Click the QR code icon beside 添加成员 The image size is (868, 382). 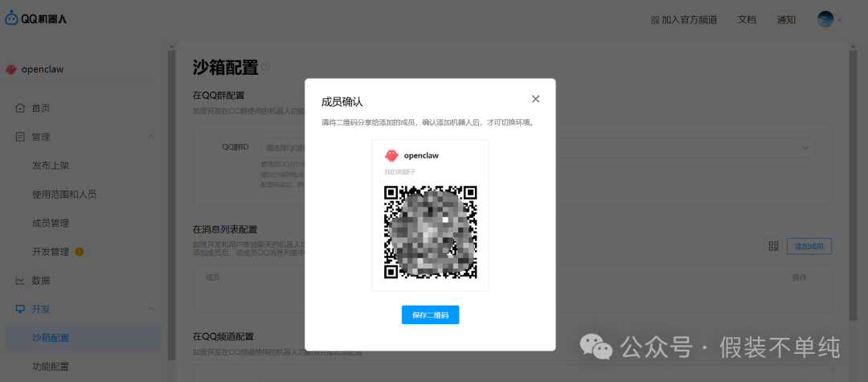tap(774, 247)
